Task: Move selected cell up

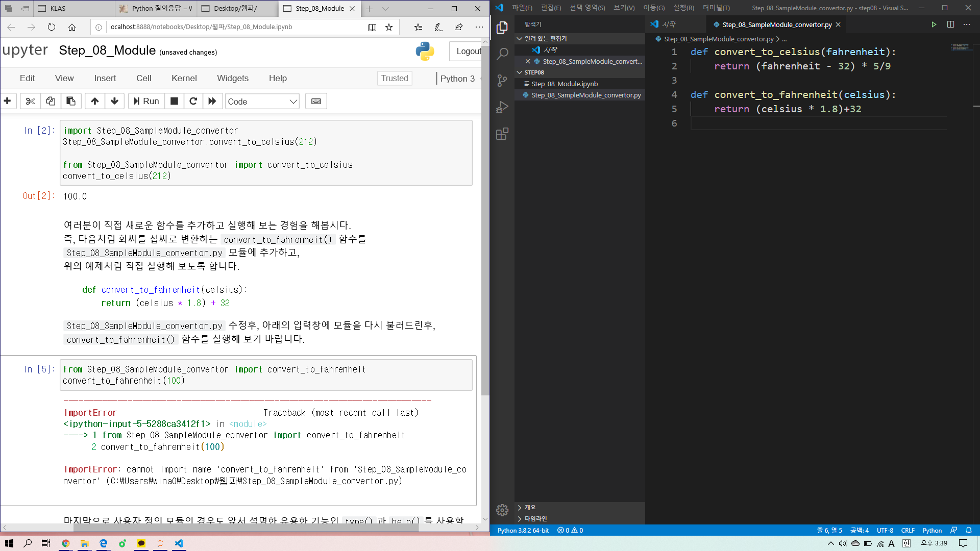Action: pyautogui.click(x=94, y=101)
